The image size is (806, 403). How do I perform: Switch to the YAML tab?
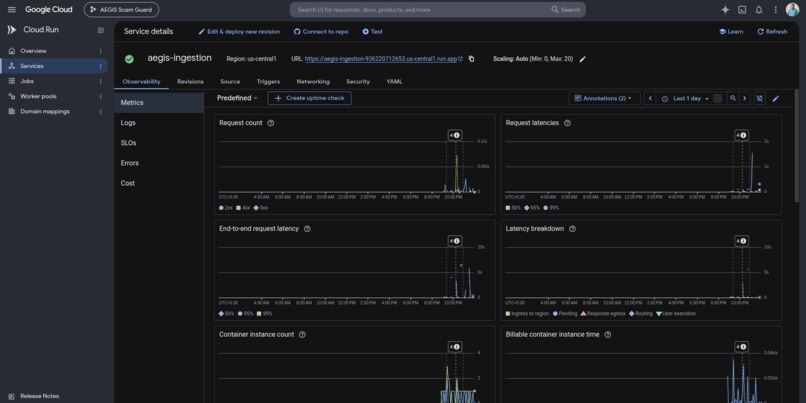pyautogui.click(x=394, y=82)
